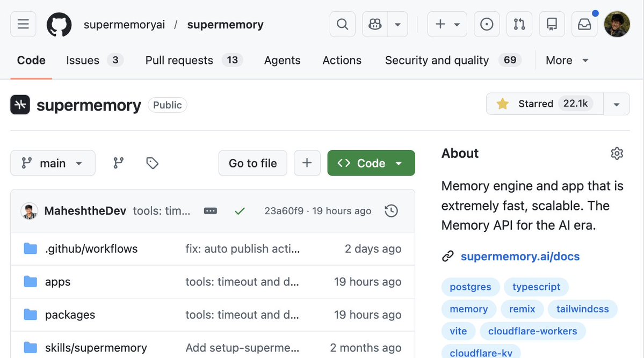Screen dimensions: 644x358
Task: Click the '2 days ago' timestamp
Action: click(373, 249)
